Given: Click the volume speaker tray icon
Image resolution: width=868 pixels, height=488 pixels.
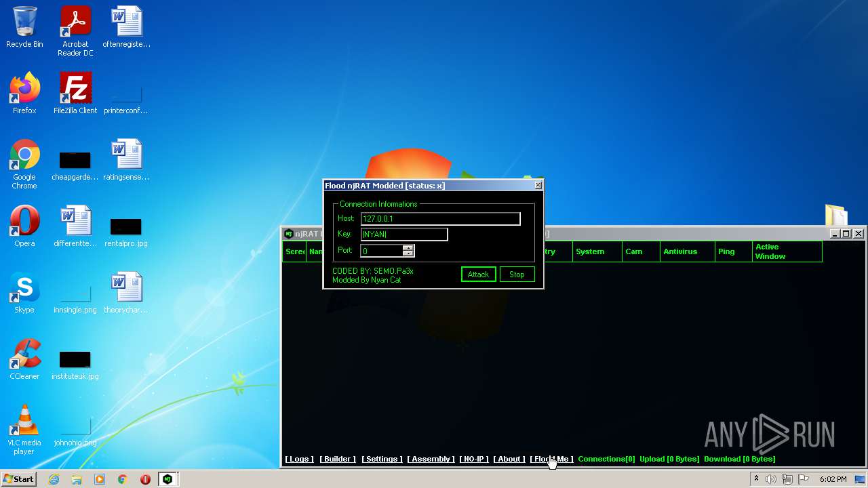Looking at the screenshot, I should point(771,479).
